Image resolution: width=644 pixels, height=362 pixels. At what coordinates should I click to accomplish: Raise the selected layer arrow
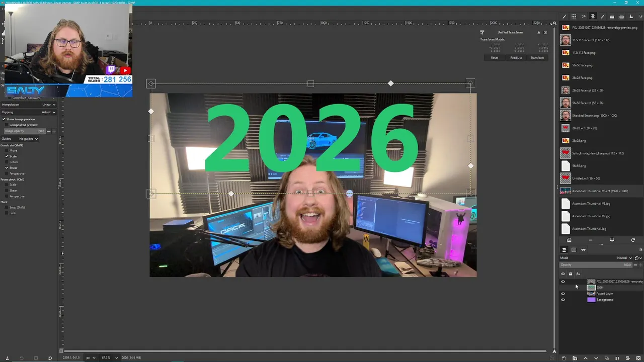click(585, 358)
